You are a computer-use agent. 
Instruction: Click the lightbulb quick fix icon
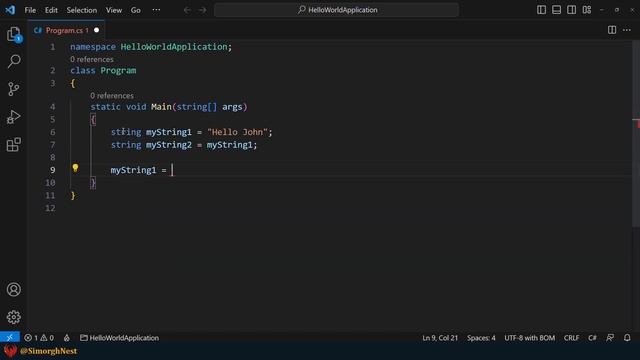point(75,168)
